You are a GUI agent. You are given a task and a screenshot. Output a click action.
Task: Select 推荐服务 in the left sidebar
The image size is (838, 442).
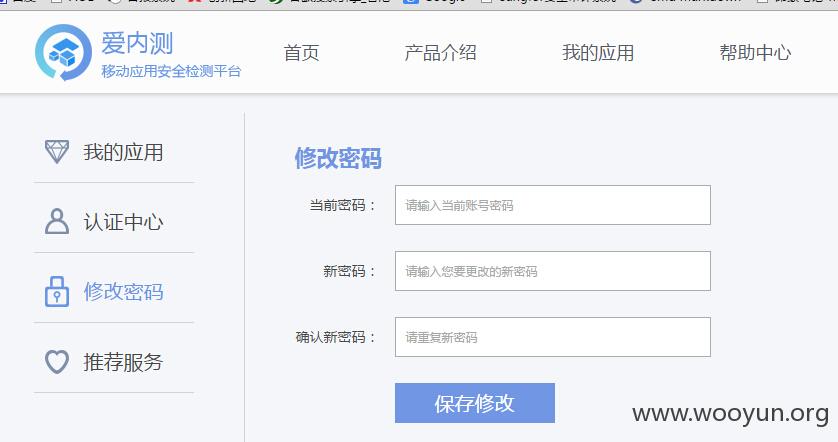123,362
